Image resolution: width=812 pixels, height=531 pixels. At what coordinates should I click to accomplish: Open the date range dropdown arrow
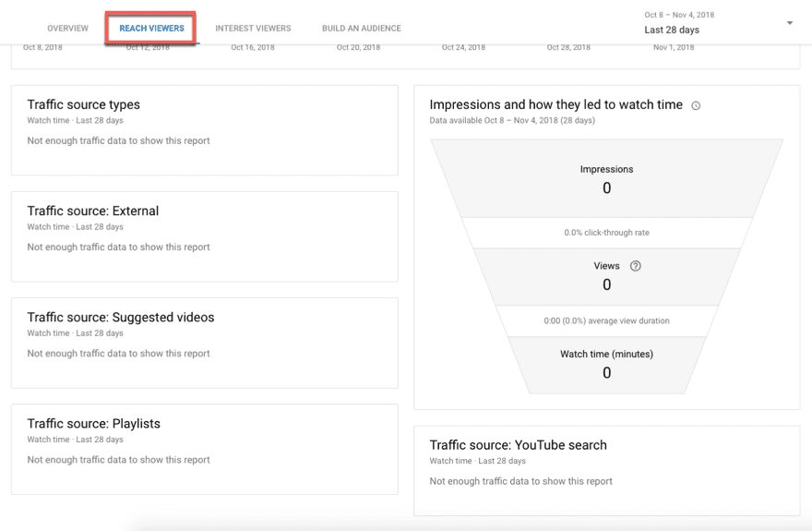pos(790,23)
